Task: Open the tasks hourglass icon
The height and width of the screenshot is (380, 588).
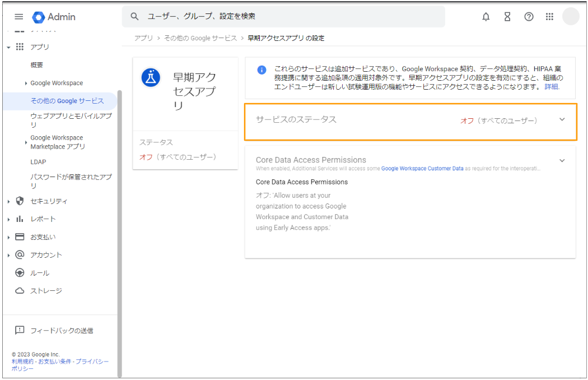Action: point(507,16)
